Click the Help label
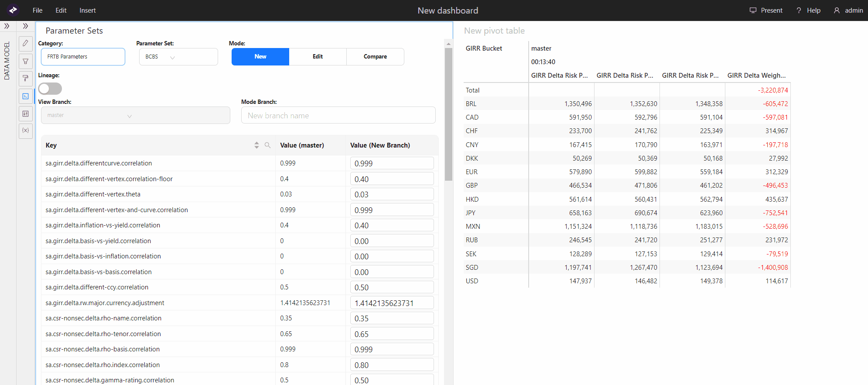 tap(813, 10)
